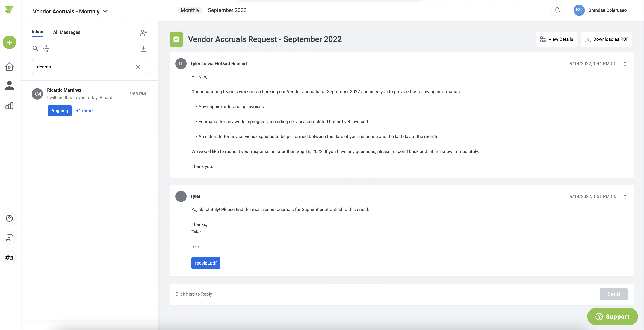Open the help question mark icon

pos(9,218)
